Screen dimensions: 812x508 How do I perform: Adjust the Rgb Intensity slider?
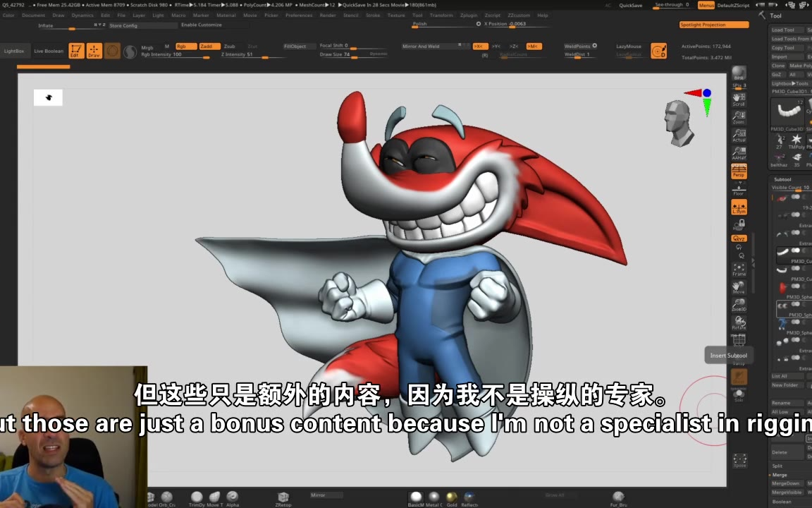pyautogui.click(x=175, y=54)
